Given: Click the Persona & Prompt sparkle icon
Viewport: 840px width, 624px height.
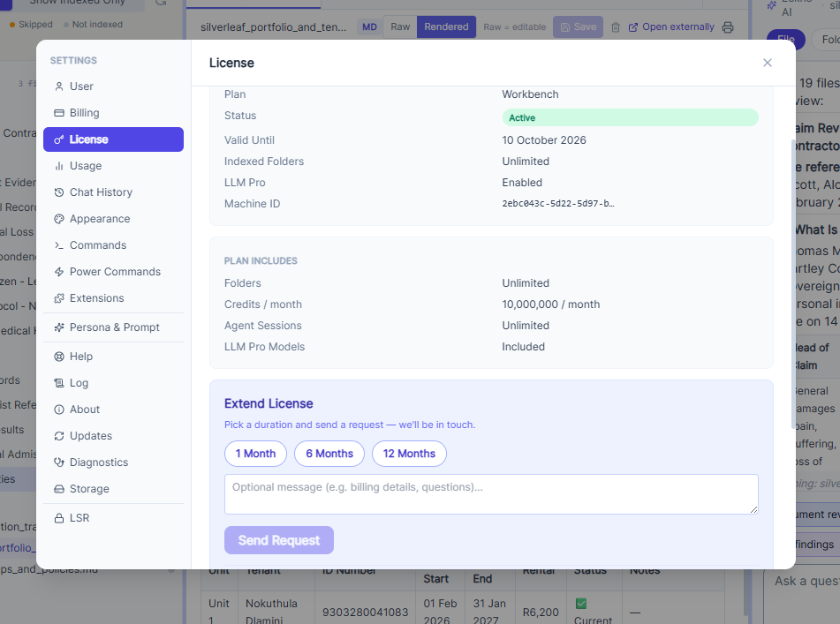Looking at the screenshot, I should click(x=59, y=327).
